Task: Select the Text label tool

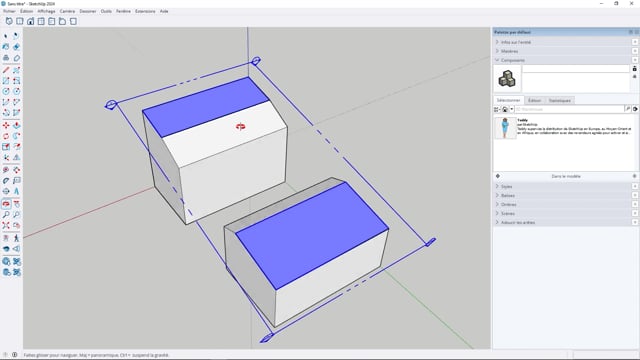Action: point(16,180)
